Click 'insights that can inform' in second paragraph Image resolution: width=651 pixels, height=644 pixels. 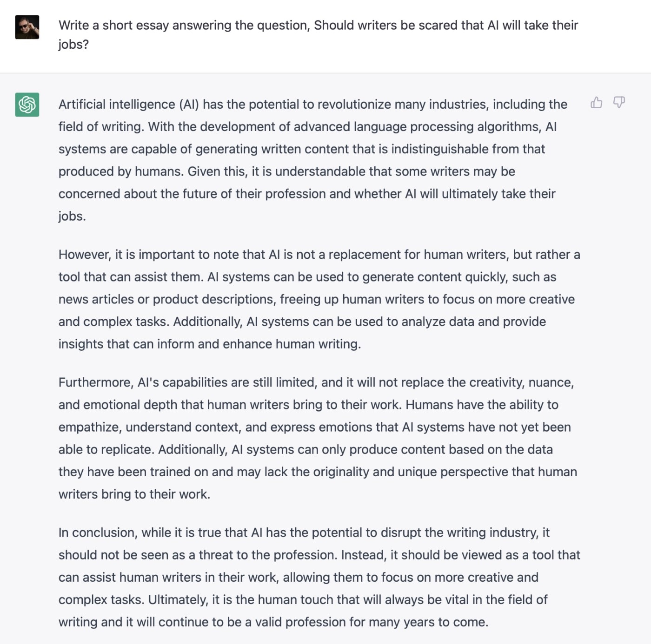[x=126, y=344]
